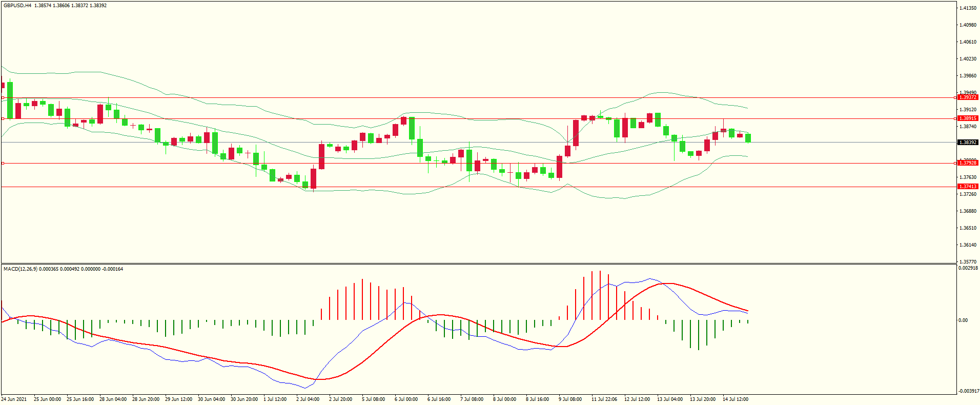Click the 12 Jul 12:00 time label
Image resolution: width=980 pixels, height=405 pixels.
click(x=637, y=399)
